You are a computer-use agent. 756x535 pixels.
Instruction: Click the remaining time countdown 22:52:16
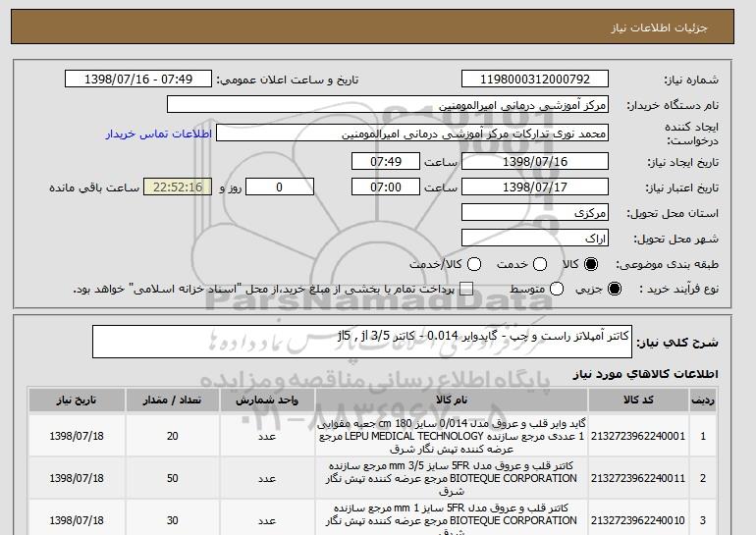pos(178,187)
